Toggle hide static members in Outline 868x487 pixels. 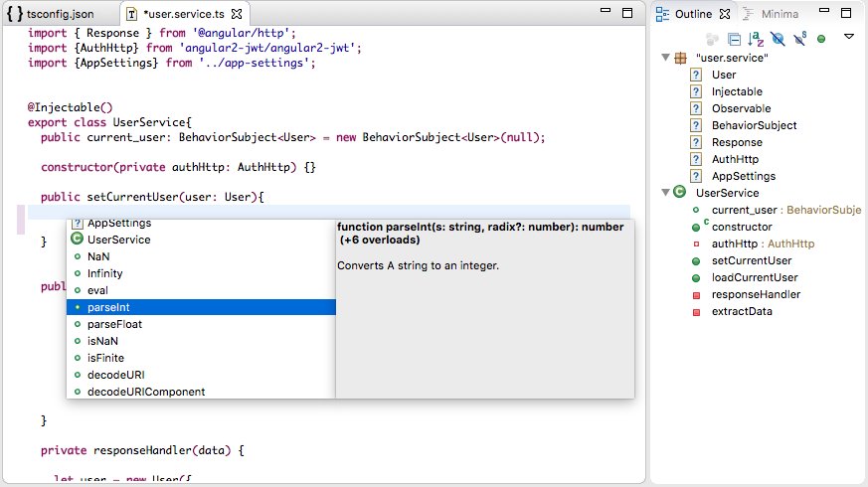pyautogui.click(x=800, y=39)
